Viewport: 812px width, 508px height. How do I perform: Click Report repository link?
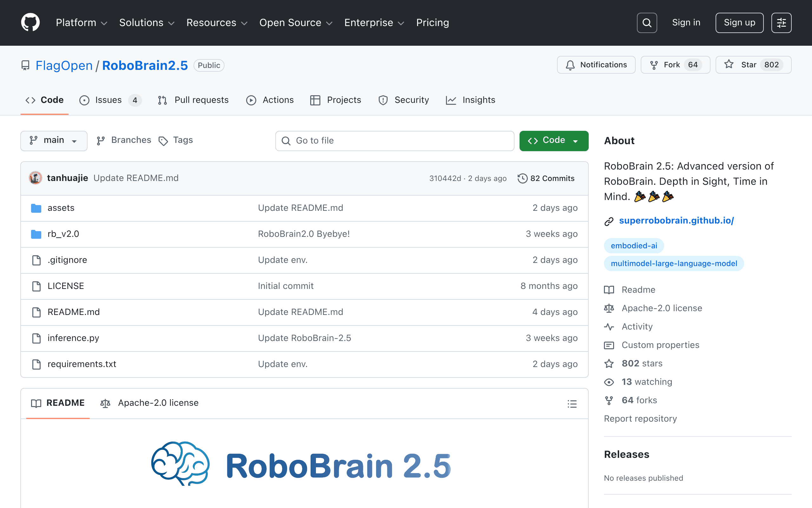point(640,419)
